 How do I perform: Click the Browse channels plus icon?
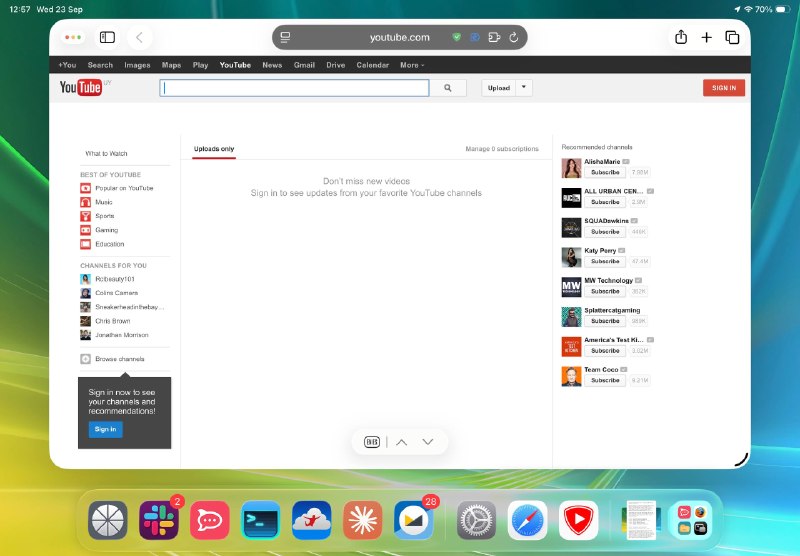[x=85, y=359]
